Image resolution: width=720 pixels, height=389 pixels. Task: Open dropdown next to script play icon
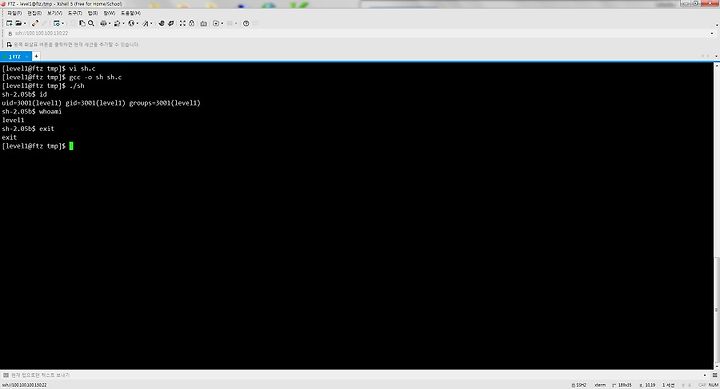pos(222,23)
